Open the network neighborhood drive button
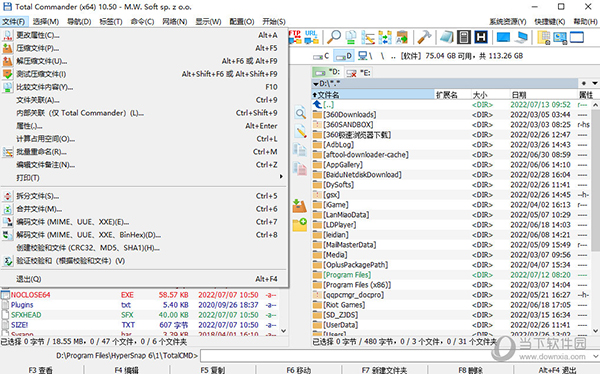600x374 pixels. coord(365,56)
